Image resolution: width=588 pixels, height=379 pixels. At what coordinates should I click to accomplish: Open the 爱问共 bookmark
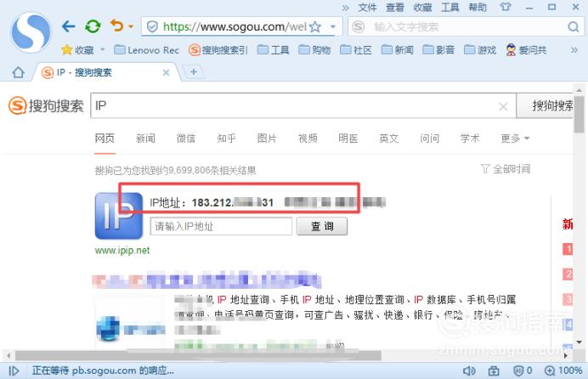pos(526,50)
